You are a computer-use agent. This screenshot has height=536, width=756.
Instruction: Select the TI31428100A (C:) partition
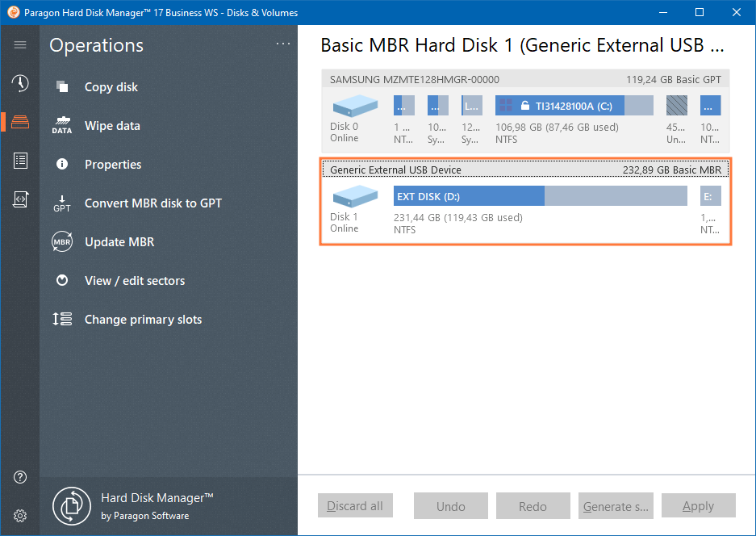coord(574,105)
